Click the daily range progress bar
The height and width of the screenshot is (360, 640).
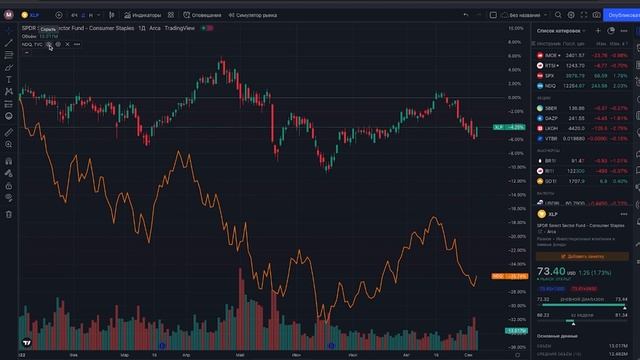(582, 304)
